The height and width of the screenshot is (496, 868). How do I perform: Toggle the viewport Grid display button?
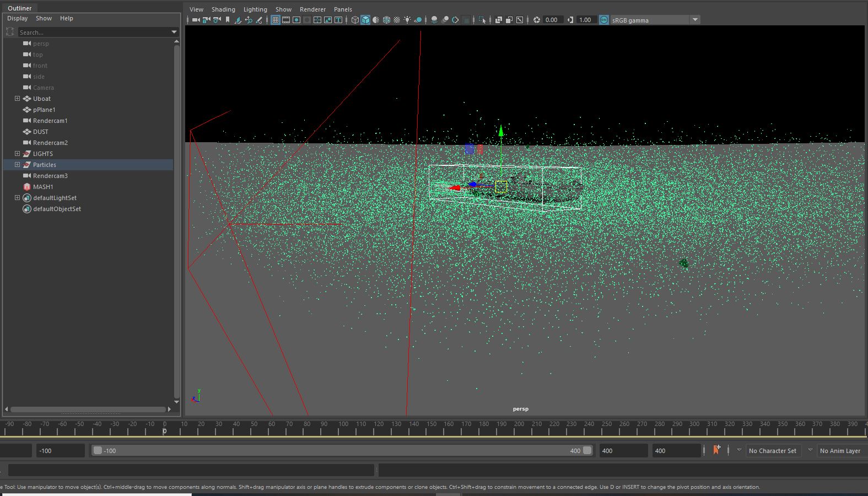(x=275, y=20)
